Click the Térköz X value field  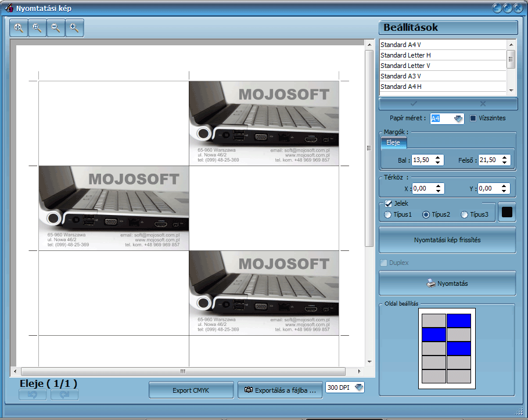tap(423, 188)
